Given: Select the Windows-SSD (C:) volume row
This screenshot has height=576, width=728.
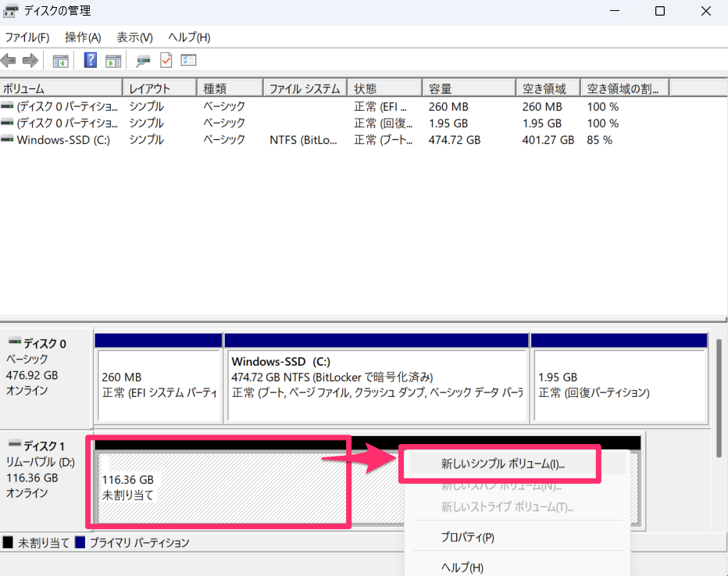Looking at the screenshot, I should click(x=62, y=140).
